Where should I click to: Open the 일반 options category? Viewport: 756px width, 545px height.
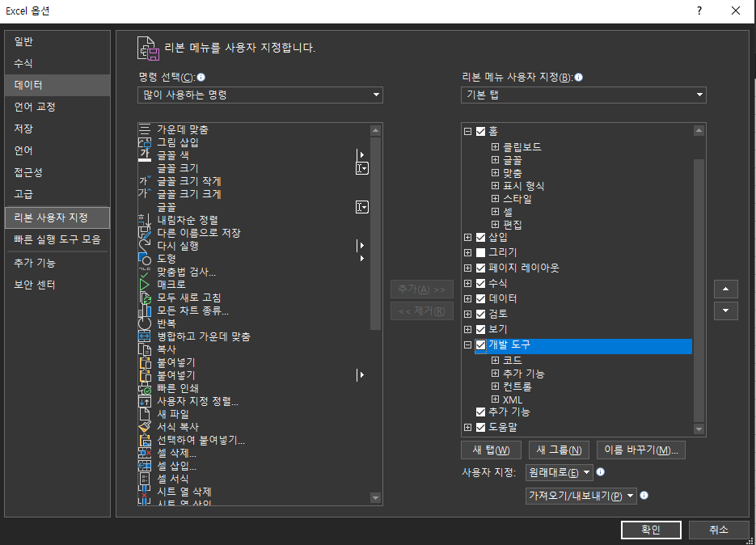coord(57,41)
